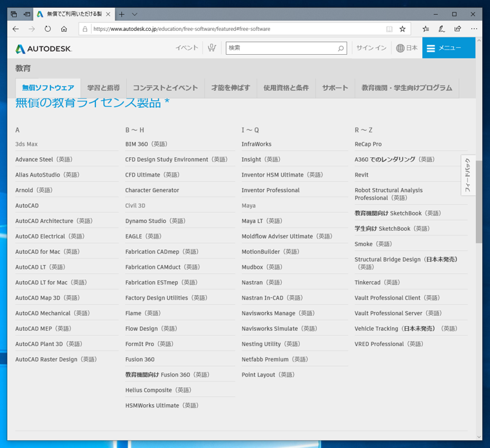Click the vertical scrollbar thumb

(479, 202)
